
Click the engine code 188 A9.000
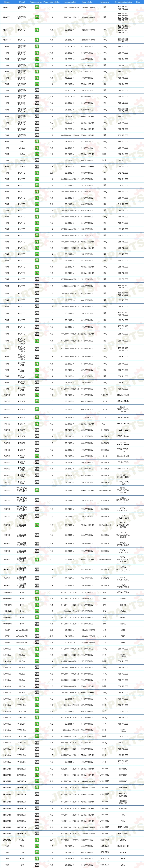(x=123, y=668)
